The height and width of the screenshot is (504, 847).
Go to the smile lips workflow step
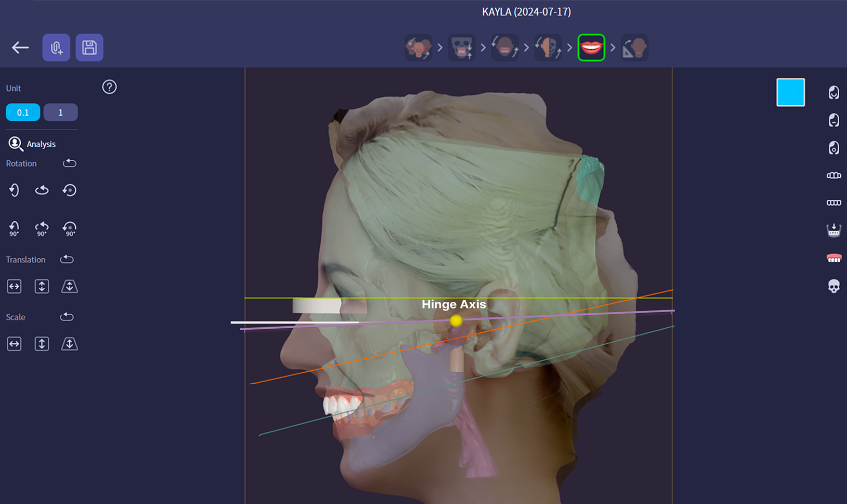point(591,48)
